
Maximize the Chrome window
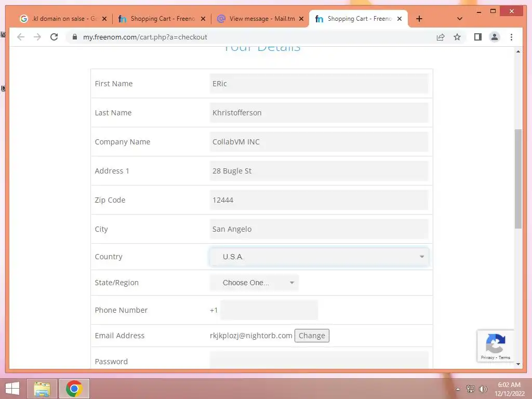pyautogui.click(x=493, y=11)
